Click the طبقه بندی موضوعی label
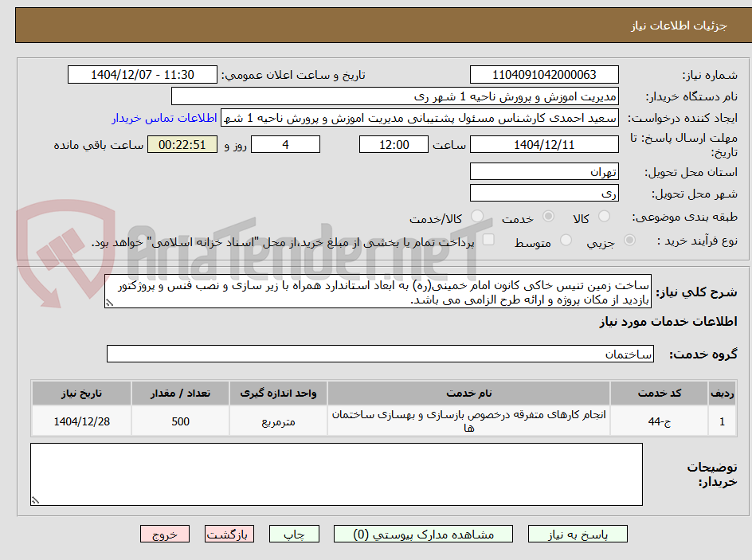 tap(685, 217)
